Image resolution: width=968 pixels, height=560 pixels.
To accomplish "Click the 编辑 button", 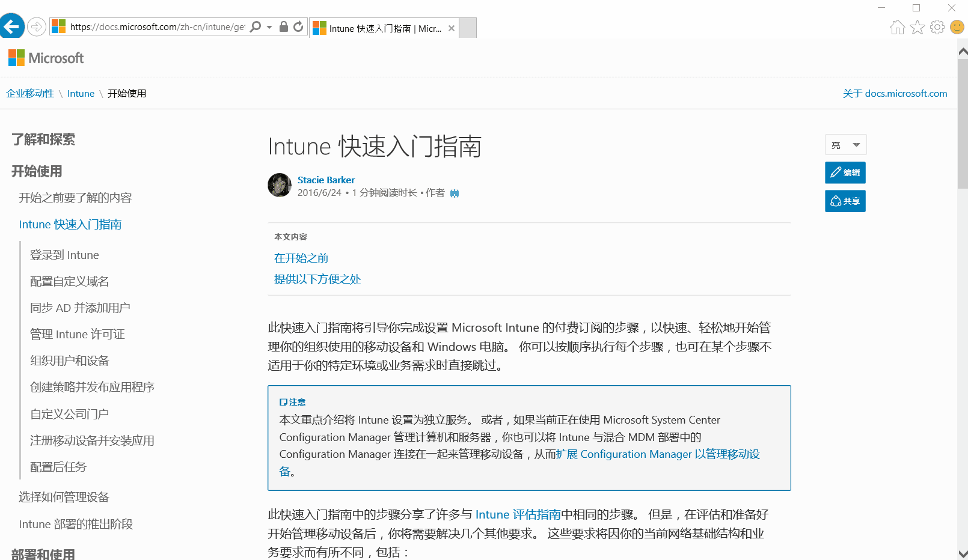I will click(x=845, y=172).
